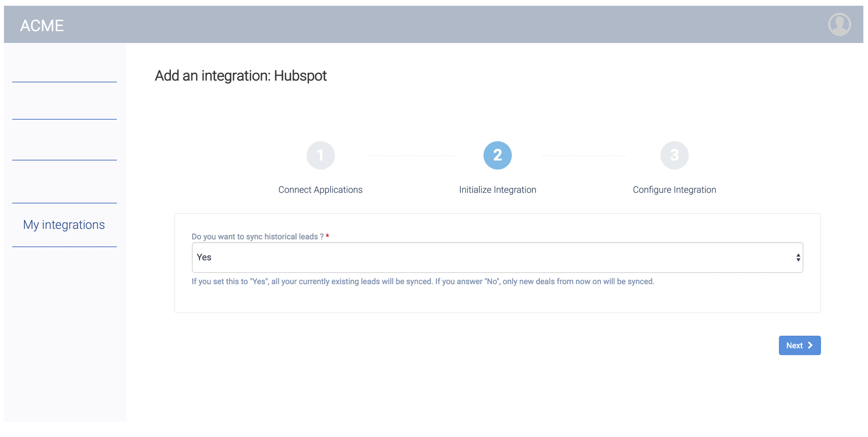Click Initialize Integration step label
The image size is (868, 437).
tap(497, 190)
